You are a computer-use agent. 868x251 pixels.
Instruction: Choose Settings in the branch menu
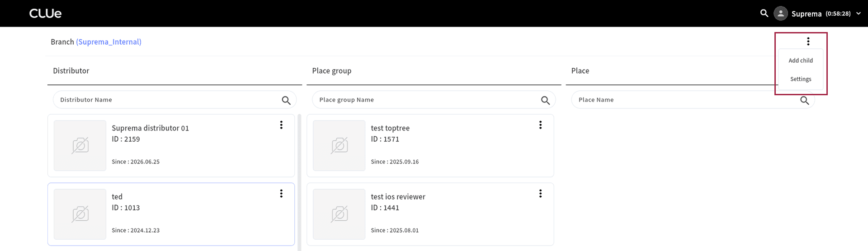tap(801, 79)
